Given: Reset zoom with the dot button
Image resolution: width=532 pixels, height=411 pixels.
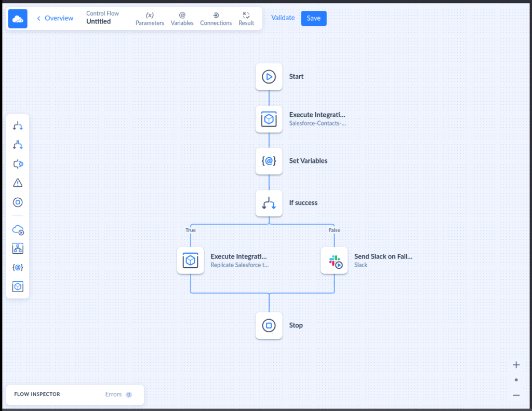Looking at the screenshot, I should (x=516, y=380).
